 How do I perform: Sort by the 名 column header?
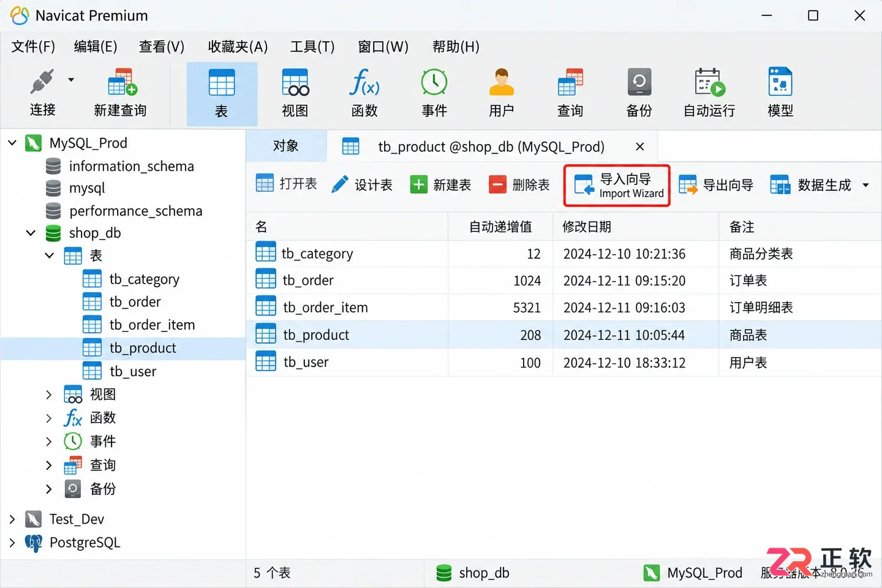point(347,227)
